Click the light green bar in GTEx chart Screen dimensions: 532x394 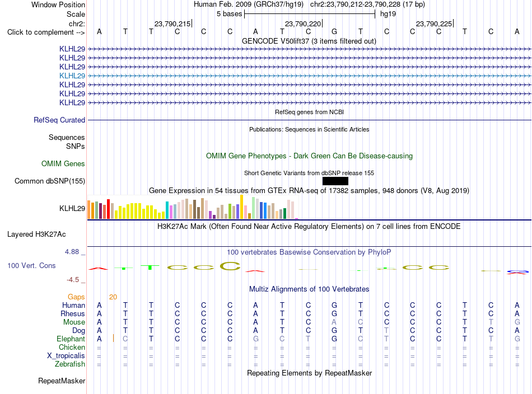(x=254, y=208)
